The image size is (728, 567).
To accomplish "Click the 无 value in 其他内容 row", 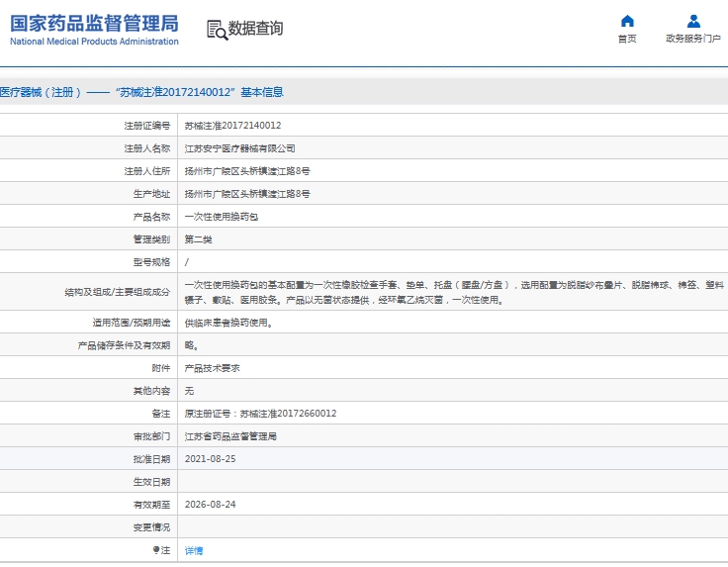I will click(x=189, y=391).
